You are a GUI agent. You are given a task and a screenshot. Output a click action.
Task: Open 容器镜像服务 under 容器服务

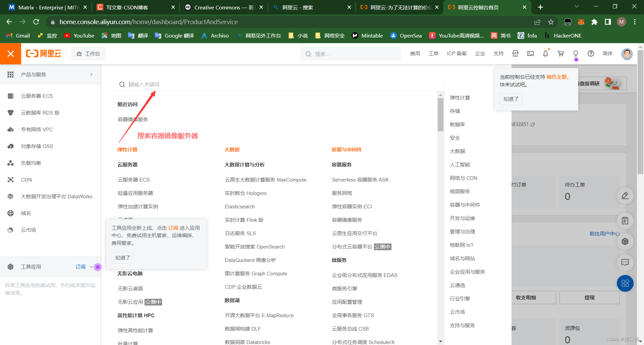pos(347,220)
